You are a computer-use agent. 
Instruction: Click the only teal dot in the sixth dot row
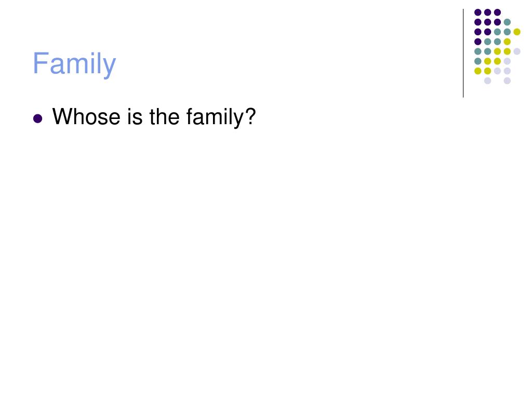[x=478, y=61]
